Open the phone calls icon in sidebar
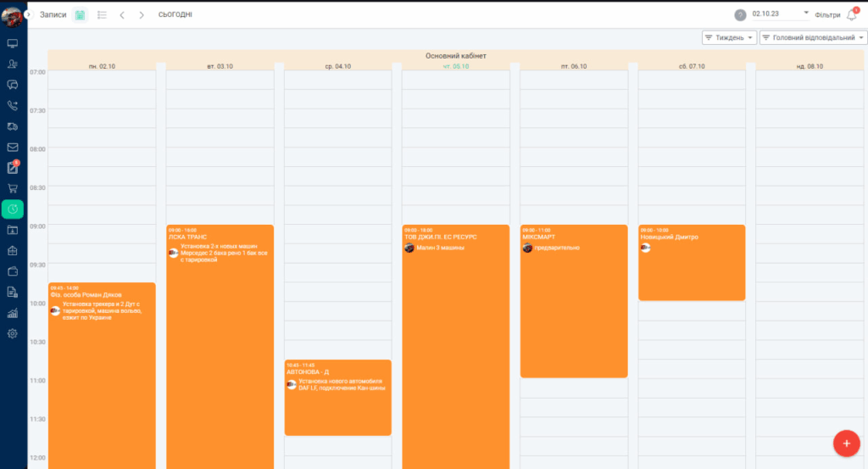Screen dimensions: 868x469 [x=13, y=105]
